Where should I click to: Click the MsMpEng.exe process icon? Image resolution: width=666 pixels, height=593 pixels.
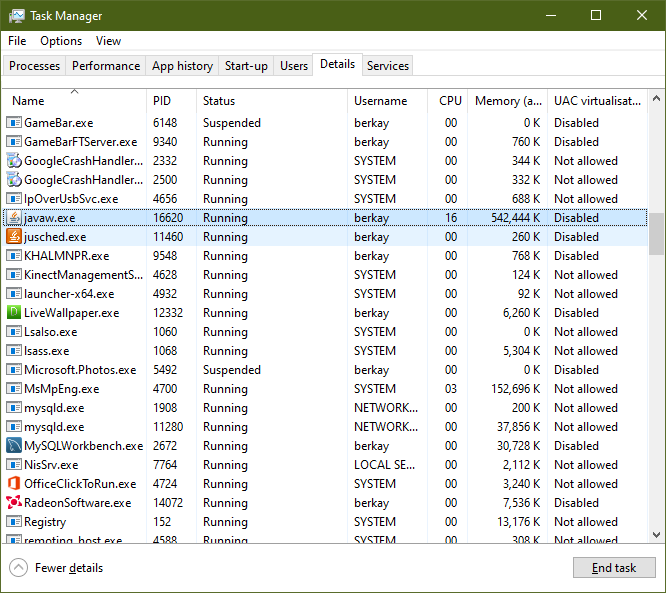click(14, 389)
